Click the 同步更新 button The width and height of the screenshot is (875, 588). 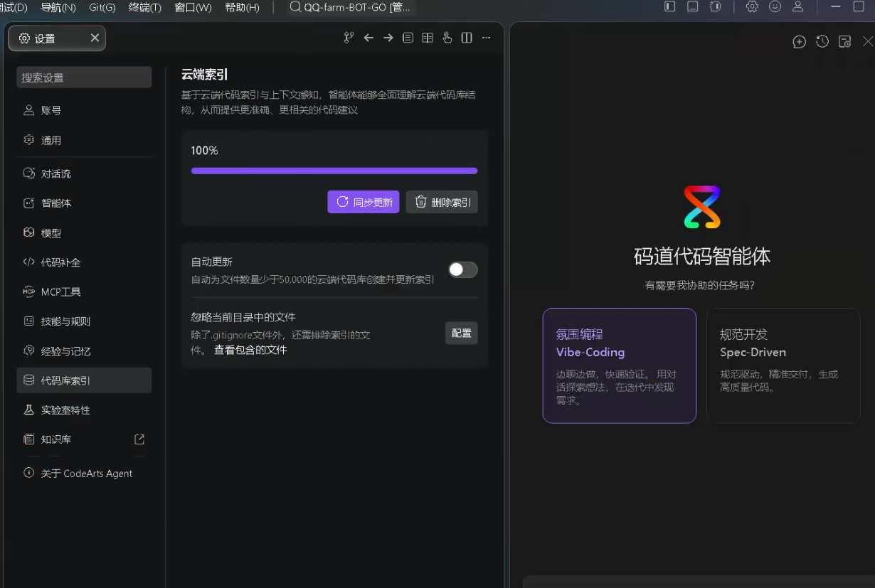coord(364,202)
